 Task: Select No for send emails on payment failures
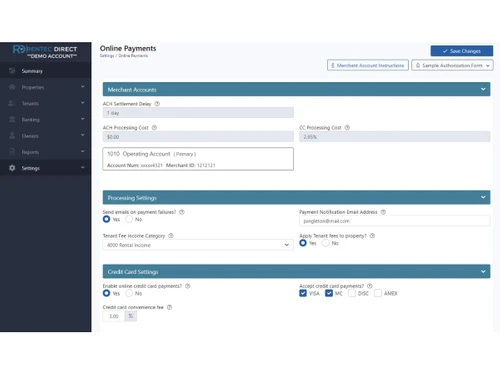129,219
